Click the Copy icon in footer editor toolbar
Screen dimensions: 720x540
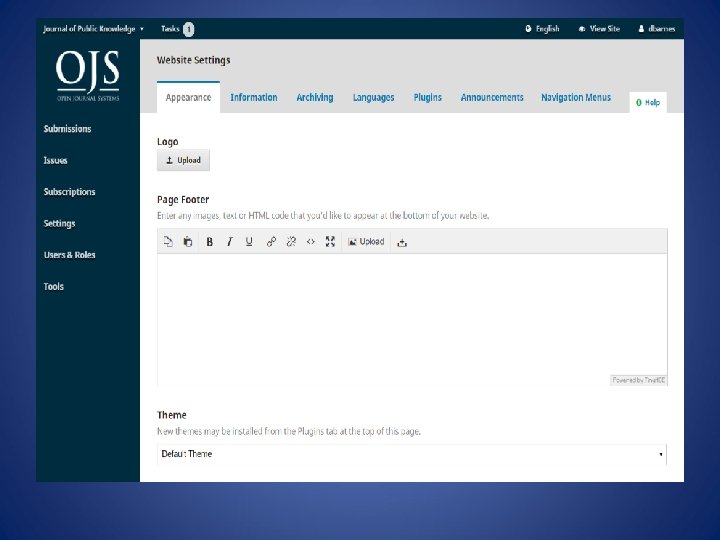[x=168, y=242]
